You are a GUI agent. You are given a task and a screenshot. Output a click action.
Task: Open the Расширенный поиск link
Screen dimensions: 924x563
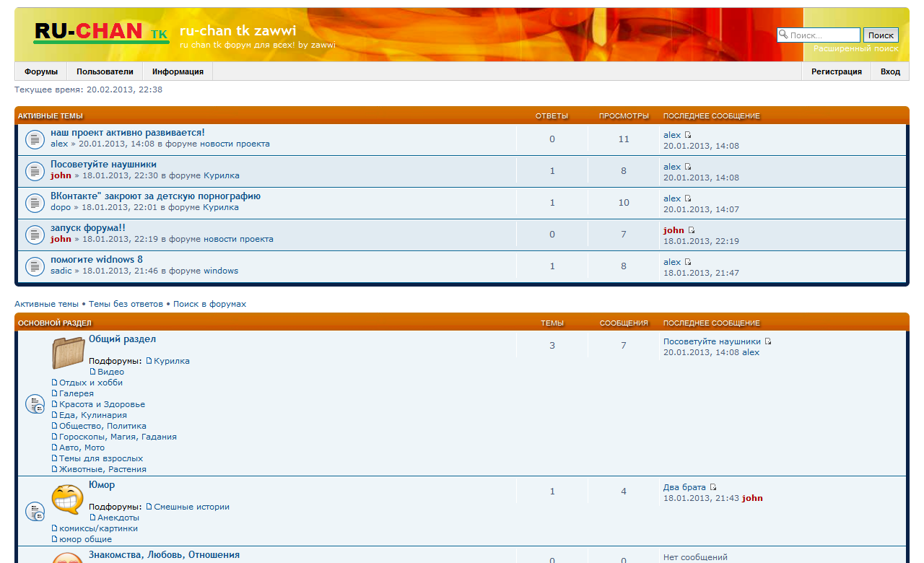(855, 48)
